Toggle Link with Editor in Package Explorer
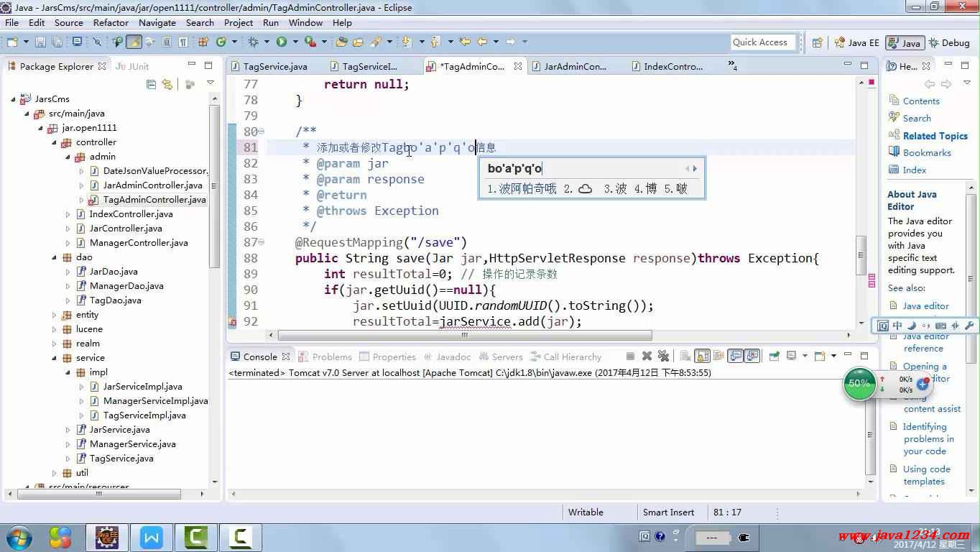980x552 pixels. [167, 84]
